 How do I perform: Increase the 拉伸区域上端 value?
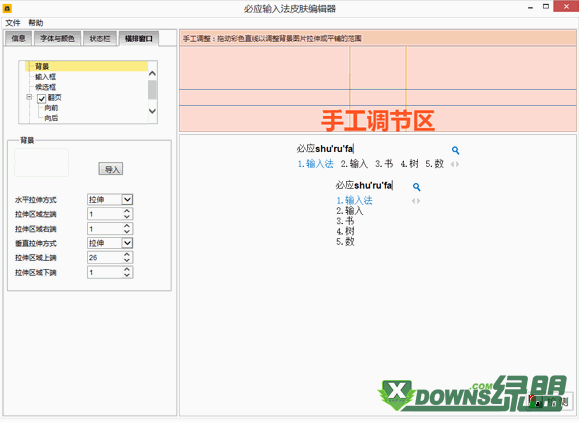tap(127, 255)
